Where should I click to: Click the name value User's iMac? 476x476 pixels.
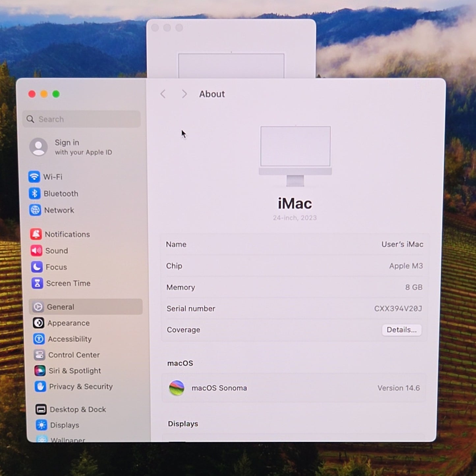[402, 244]
